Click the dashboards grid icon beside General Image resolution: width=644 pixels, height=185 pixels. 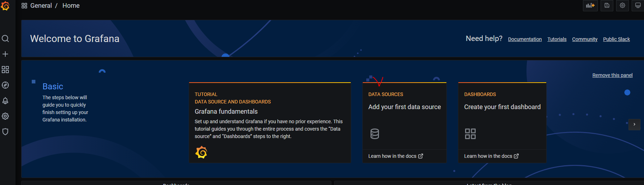24,6
